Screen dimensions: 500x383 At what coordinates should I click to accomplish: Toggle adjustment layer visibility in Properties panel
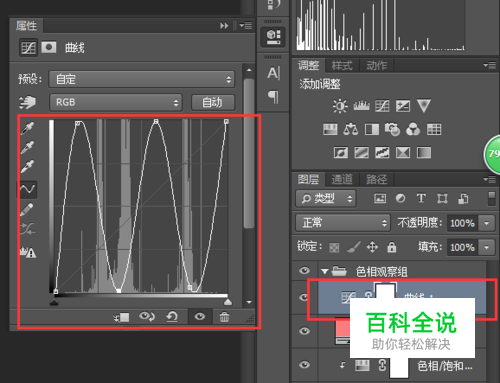(200, 316)
